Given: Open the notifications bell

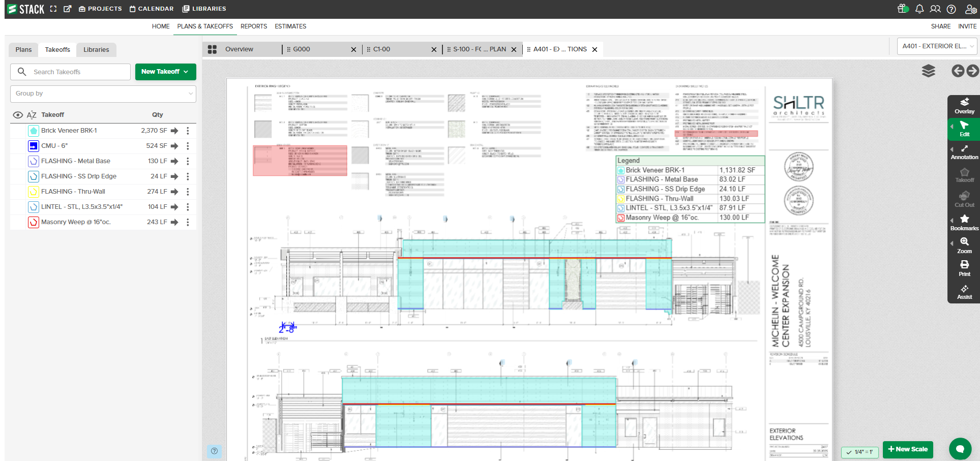Looking at the screenshot, I should pos(919,9).
